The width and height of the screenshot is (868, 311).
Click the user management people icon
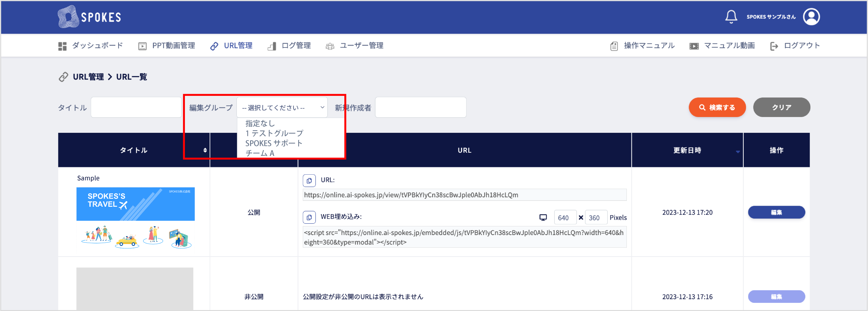[x=330, y=46]
